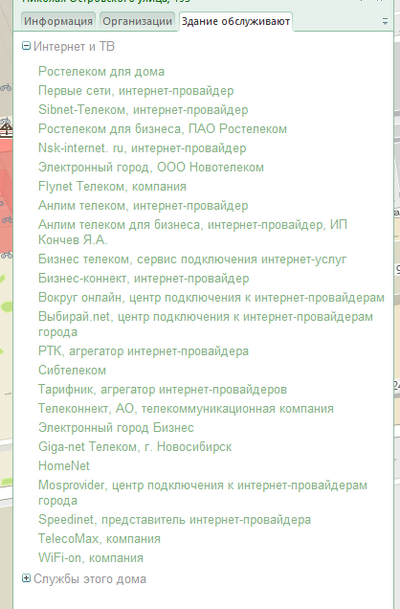Viewport: 400px width, 609px height.
Task: Open the Сибтелеком link
Action: pyautogui.click(x=72, y=370)
